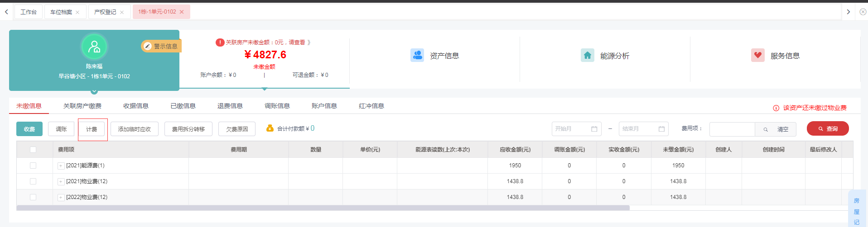The width and height of the screenshot is (868, 227).
Task: Switch to 账户信息 tab
Action: pyautogui.click(x=324, y=106)
